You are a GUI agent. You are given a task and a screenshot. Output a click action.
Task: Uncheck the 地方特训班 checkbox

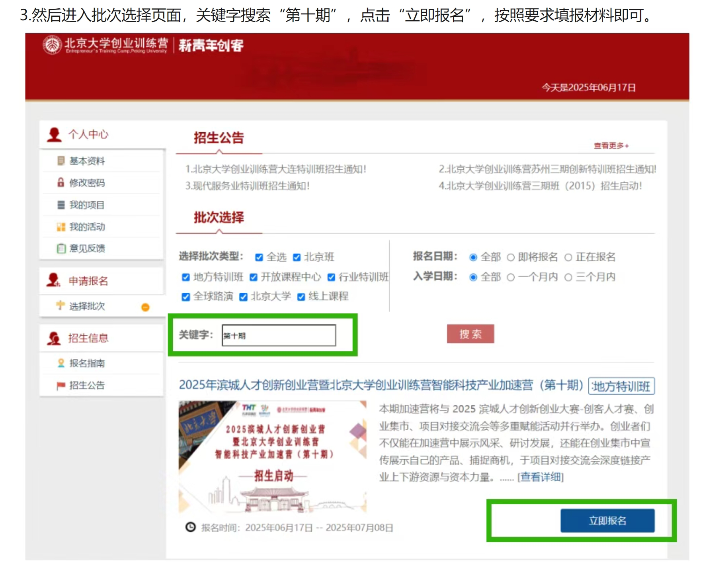coord(186,277)
